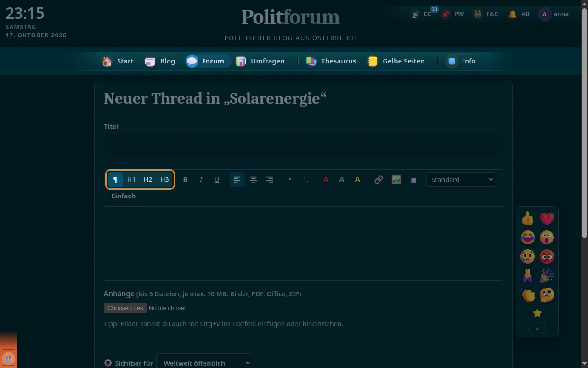Open the Standard font dropdown

pyautogui.click(x=461, y=179)
